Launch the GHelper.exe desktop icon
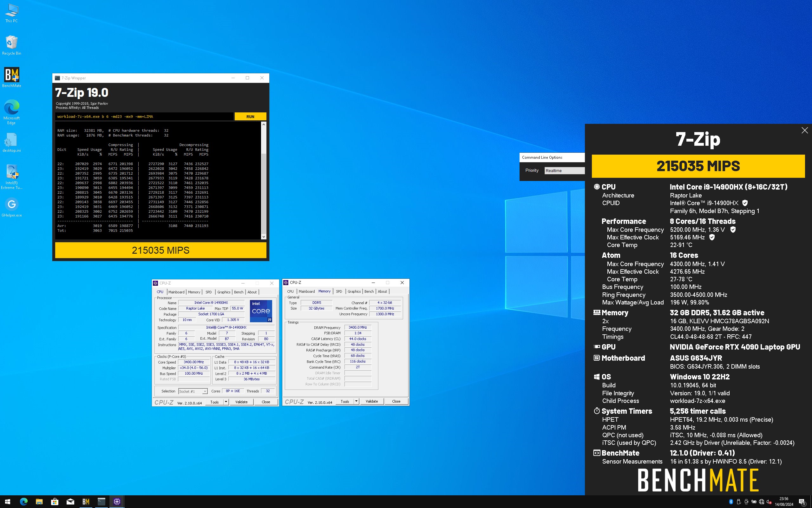Image resolution: width=812 pixels, height=508 pixels. (11, 207)
